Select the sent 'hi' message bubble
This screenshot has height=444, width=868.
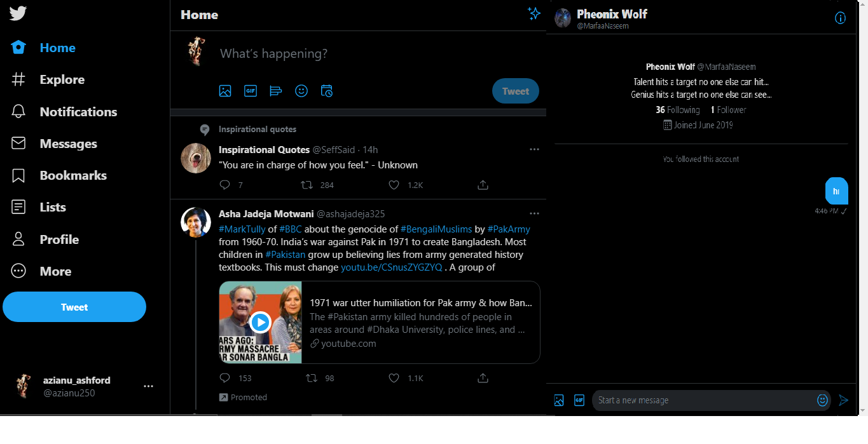(836, 191)
